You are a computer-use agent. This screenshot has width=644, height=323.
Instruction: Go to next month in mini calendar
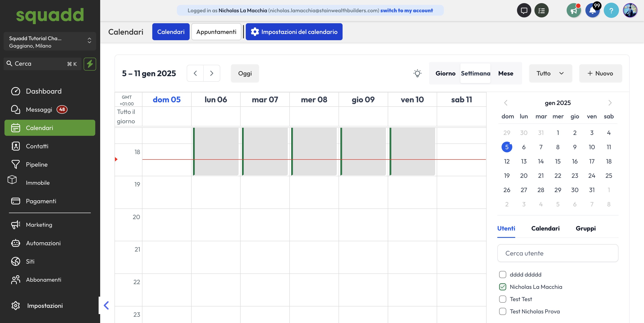click(x=610, y=103)
